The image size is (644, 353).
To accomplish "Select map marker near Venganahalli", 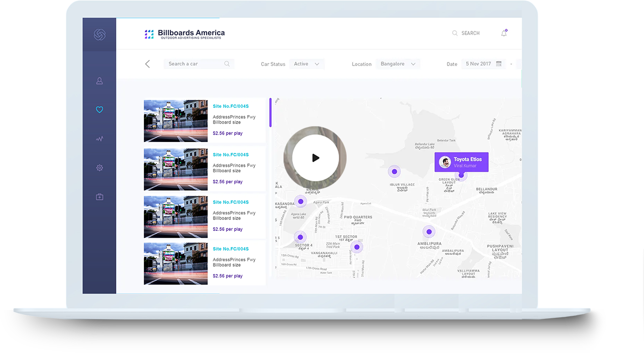I will coord(357,247).
